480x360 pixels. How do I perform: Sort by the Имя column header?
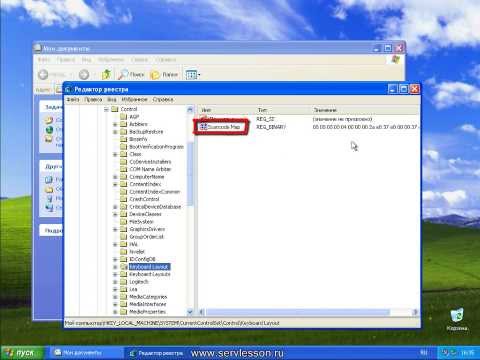(227, 110)
